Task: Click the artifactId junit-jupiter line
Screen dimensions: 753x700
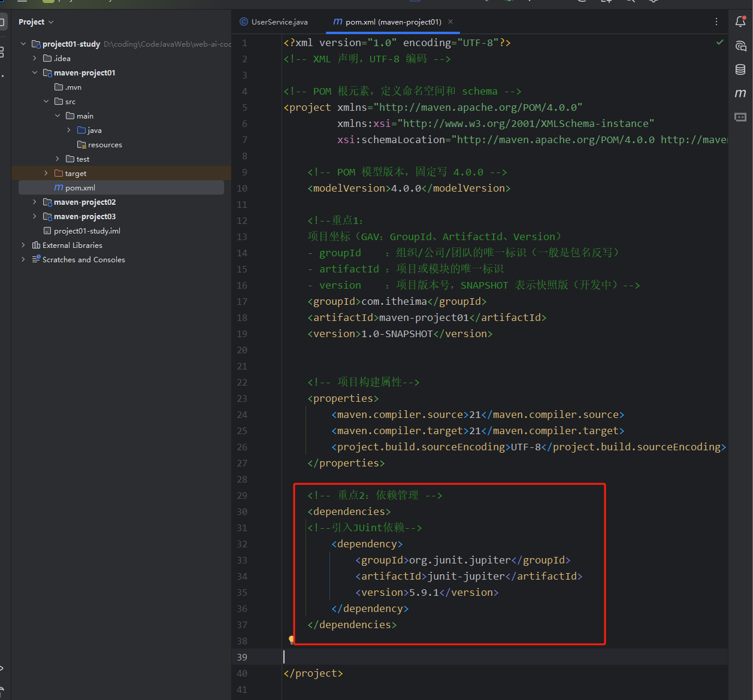Action: 469,576
